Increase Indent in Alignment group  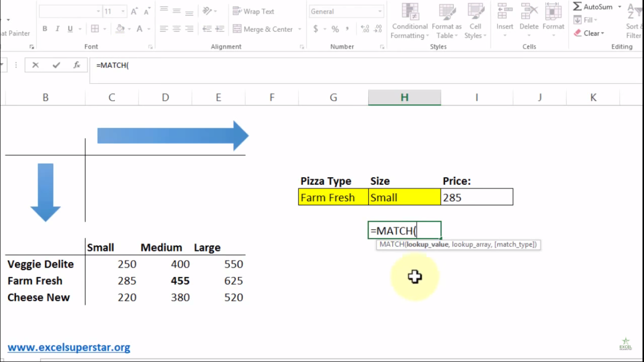point(220,29)
